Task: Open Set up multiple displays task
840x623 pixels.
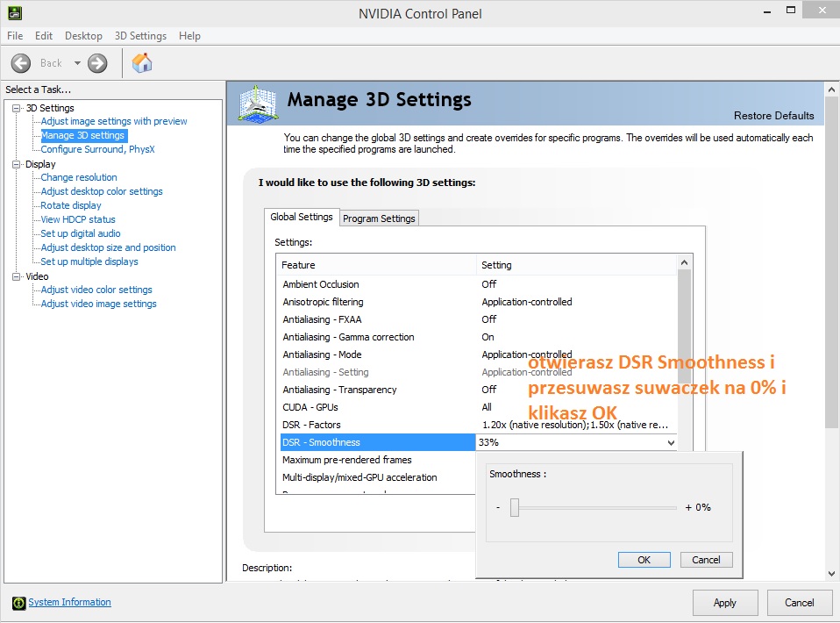Action: (89, 261)
